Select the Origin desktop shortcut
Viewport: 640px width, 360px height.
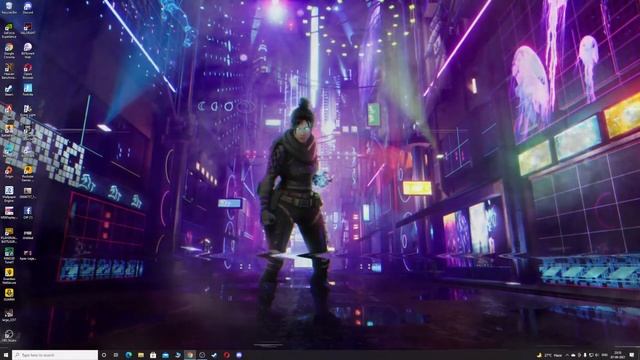(x=9, y=171)
